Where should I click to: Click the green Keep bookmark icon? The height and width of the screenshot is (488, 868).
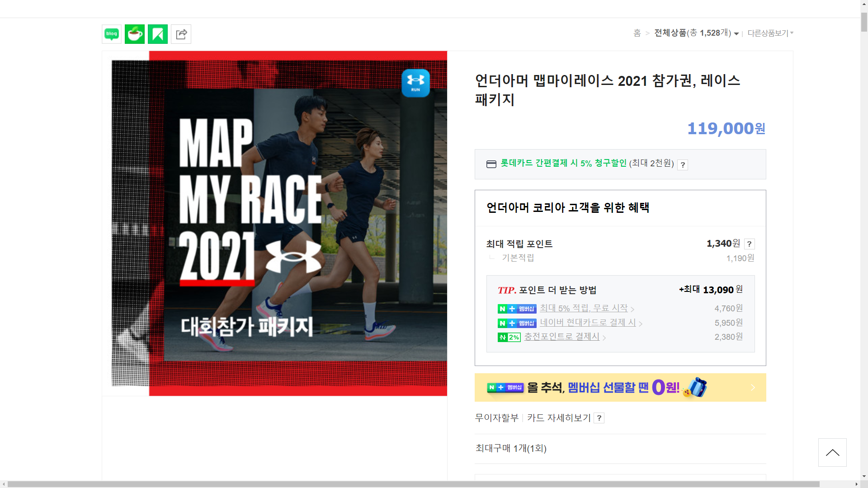(158, 34)
